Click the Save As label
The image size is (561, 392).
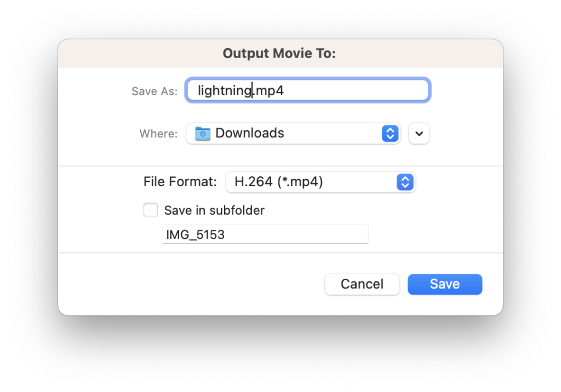click(x=154, y=91)
